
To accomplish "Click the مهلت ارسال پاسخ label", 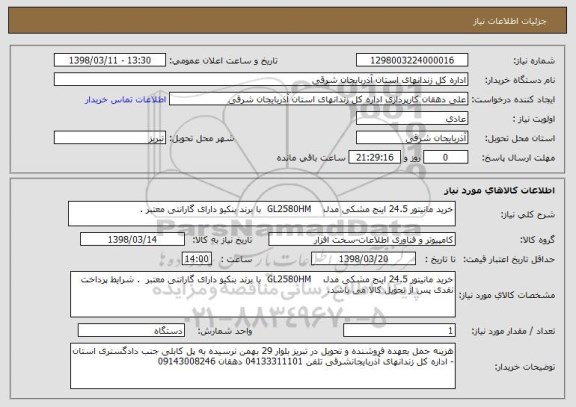I will coord(518,158).
